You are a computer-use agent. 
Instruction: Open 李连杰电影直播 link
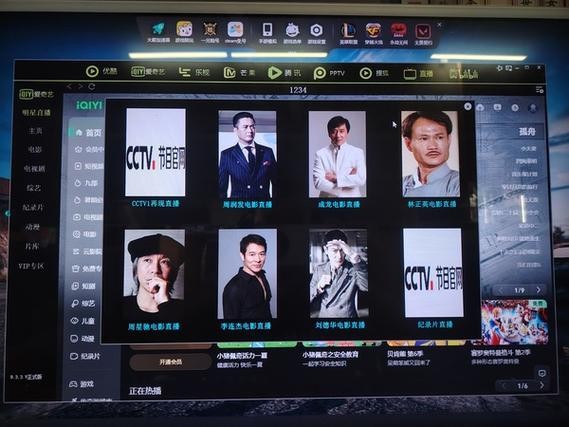point(246,325)
